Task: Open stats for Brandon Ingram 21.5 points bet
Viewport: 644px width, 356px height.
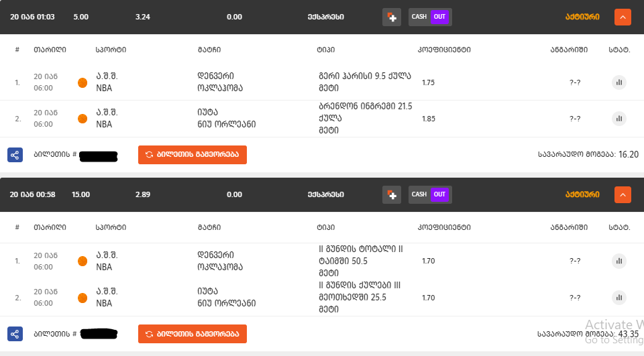Action: (619, 119)
